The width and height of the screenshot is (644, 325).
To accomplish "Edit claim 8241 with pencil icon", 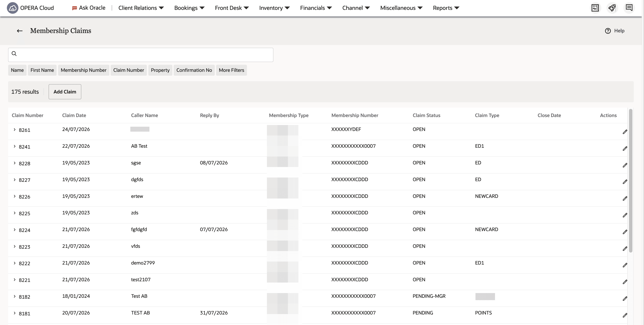I will [625, 149].
